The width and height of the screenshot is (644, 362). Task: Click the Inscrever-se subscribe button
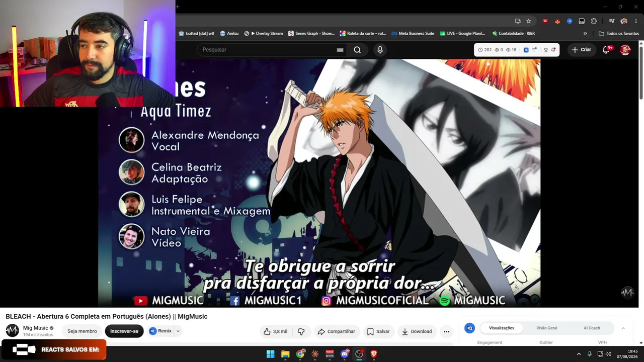pyautogui.click(x=124, y=331)
